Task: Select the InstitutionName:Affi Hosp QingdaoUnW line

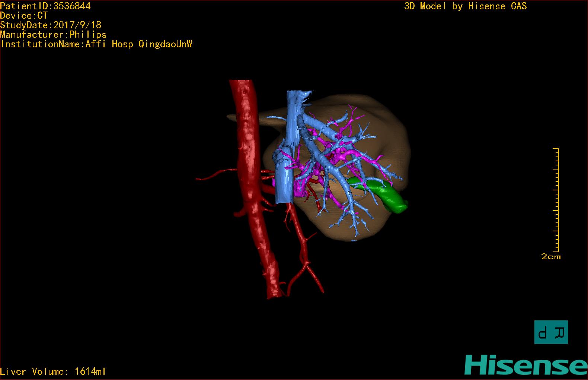Action: (x=96, y=44)
